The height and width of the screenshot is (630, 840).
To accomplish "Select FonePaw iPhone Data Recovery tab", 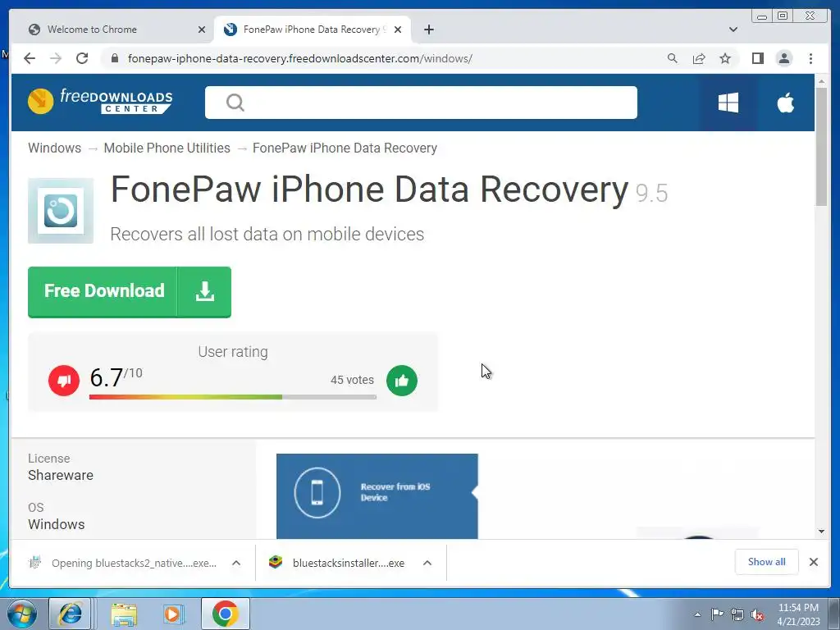I will pyautogui.click(x=313, y=30).
